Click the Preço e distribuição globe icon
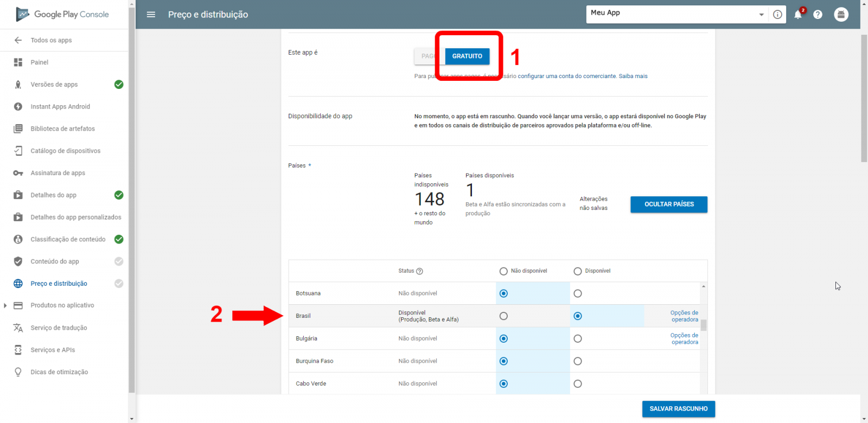Viewport: 868px width, 423px height. tap(18, 284)
